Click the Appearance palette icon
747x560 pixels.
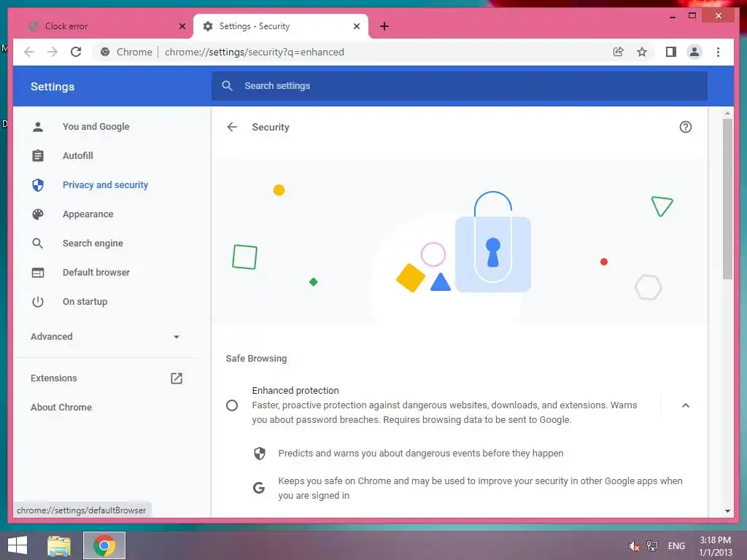coord(38,214)
